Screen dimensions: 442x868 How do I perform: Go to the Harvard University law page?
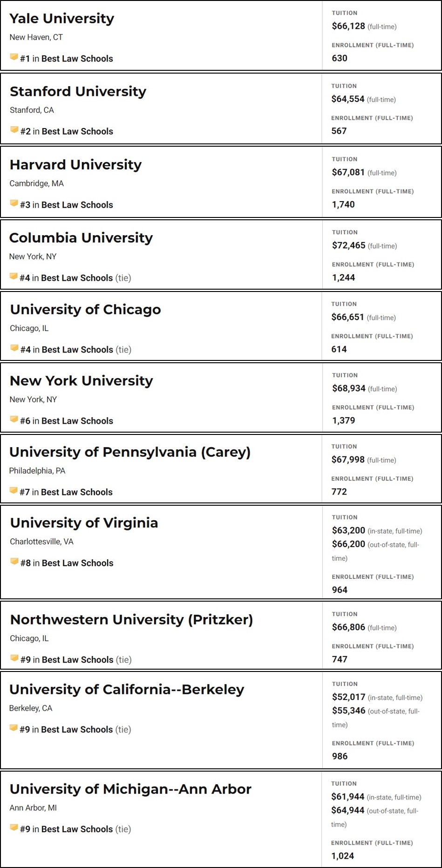(x=75, y=165)
